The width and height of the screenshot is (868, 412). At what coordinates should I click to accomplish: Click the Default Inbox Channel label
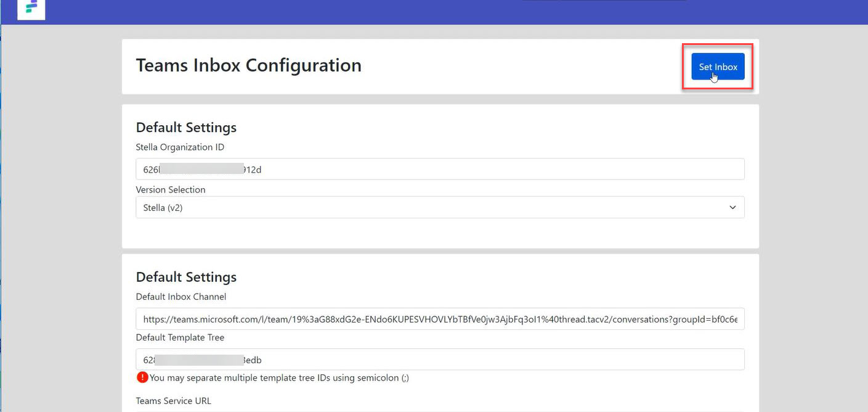181,297
